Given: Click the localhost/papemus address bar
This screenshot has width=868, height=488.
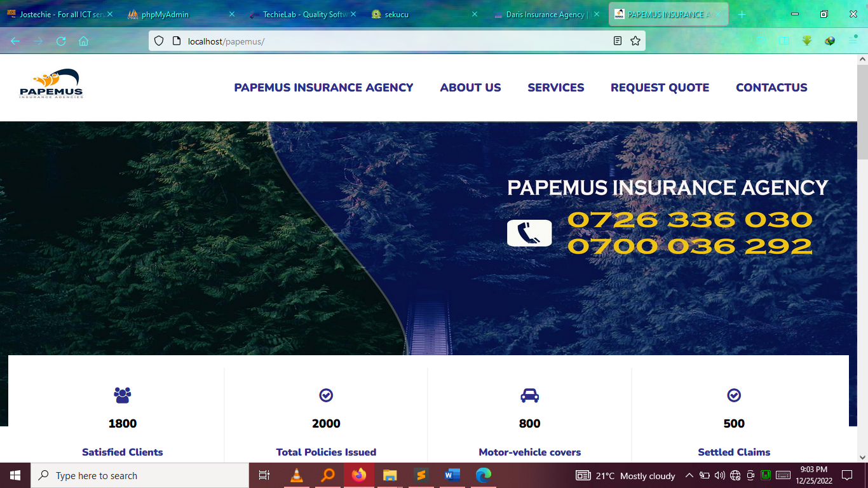Looking at the screenshot, I should coord(381,41).
